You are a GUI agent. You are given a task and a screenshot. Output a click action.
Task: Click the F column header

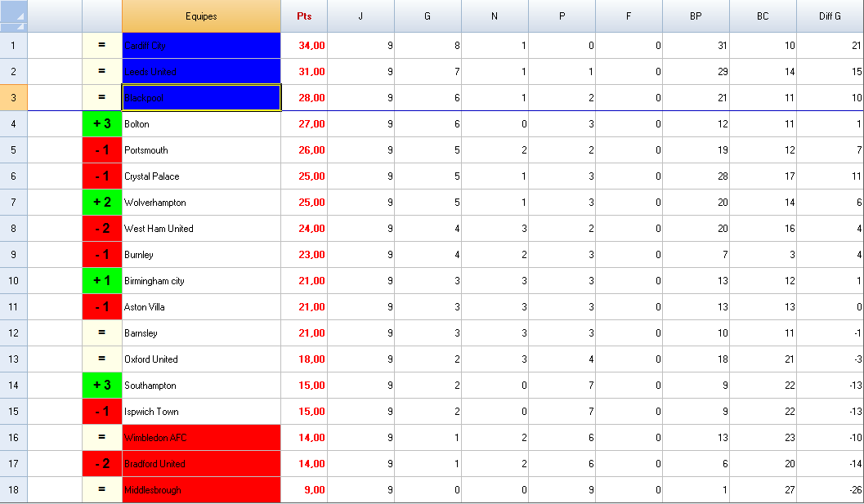[629, 16]
